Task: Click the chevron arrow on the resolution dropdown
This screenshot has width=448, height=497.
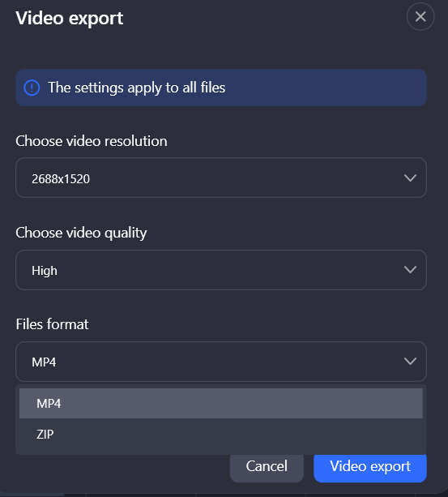Action: pyautogui.click(x=410, y=178)
